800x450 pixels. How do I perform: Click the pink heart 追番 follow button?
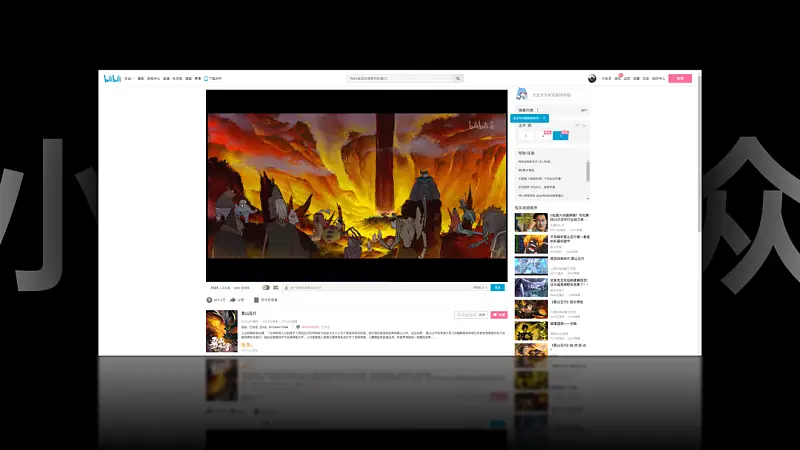(x=499, y=315)
